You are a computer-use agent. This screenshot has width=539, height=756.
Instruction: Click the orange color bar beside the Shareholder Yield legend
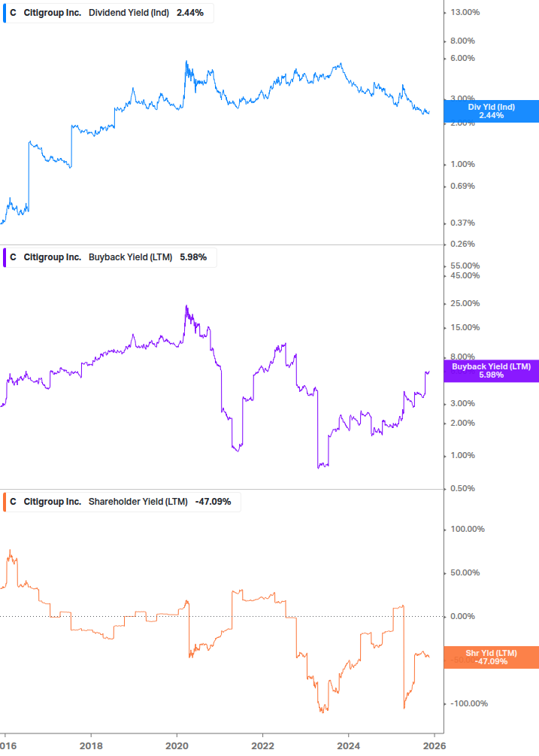(5, 502)
